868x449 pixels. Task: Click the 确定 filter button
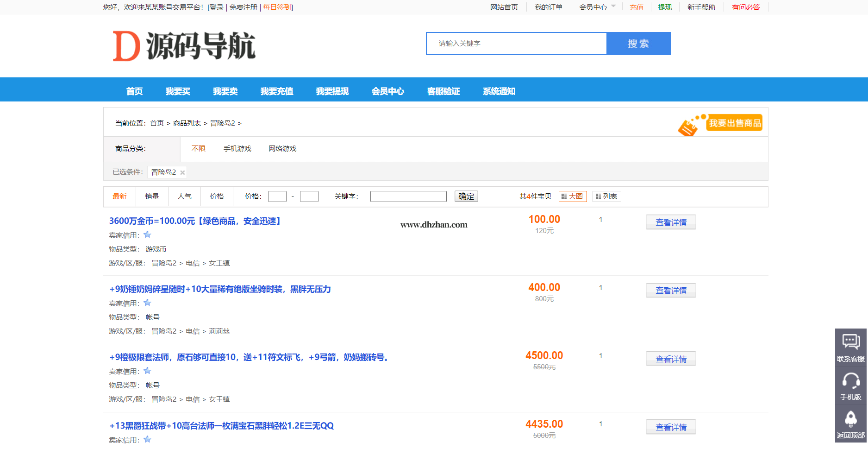pyautogui.click(x=466, y=196)
